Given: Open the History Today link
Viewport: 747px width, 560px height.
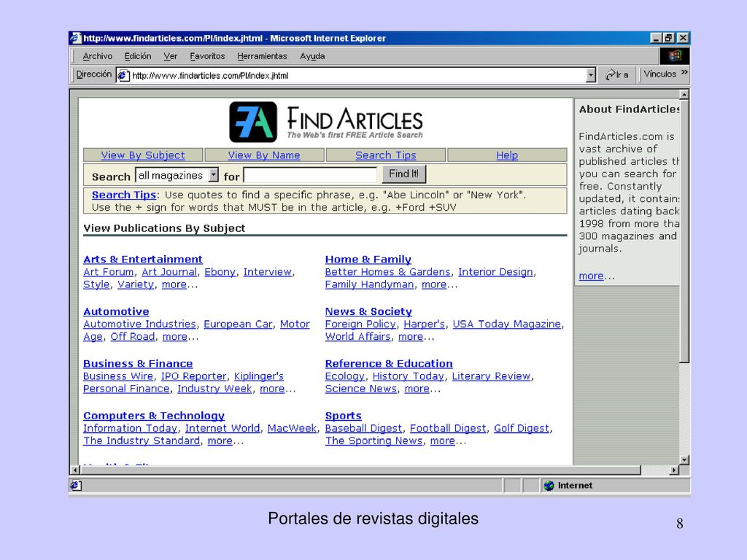Looking at the screenshot, I should (409, 376).
